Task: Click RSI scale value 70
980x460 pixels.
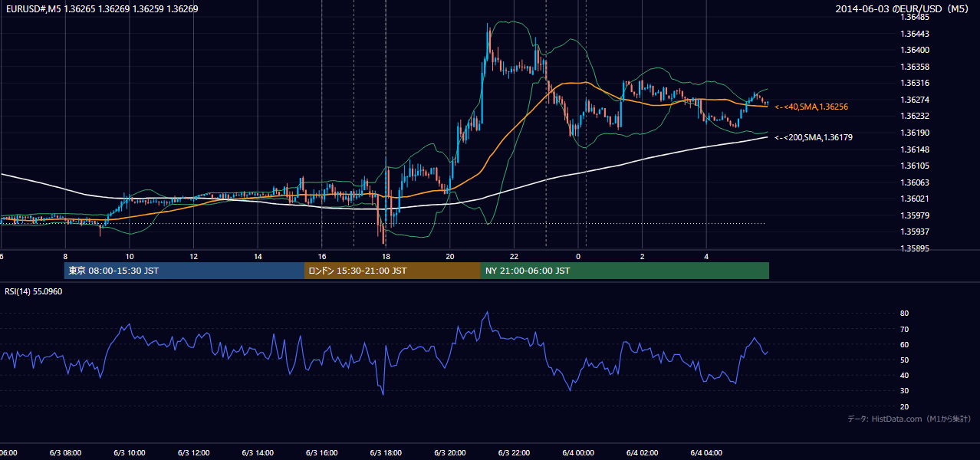Action: (905, 330)
